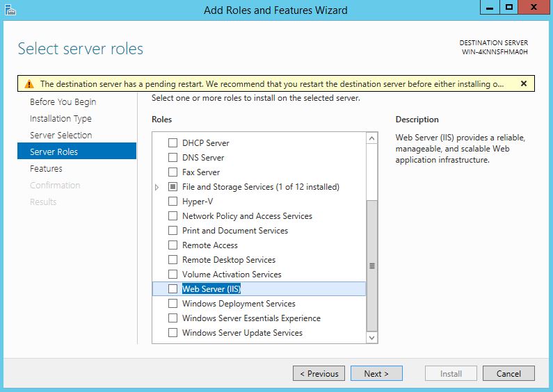
Task: Click the DNS Server label
Action: pos(203,157)
